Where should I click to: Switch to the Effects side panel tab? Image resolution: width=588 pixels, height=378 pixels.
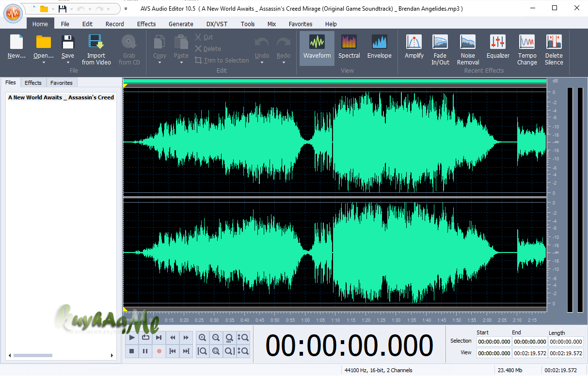click(x=33, y=83)
